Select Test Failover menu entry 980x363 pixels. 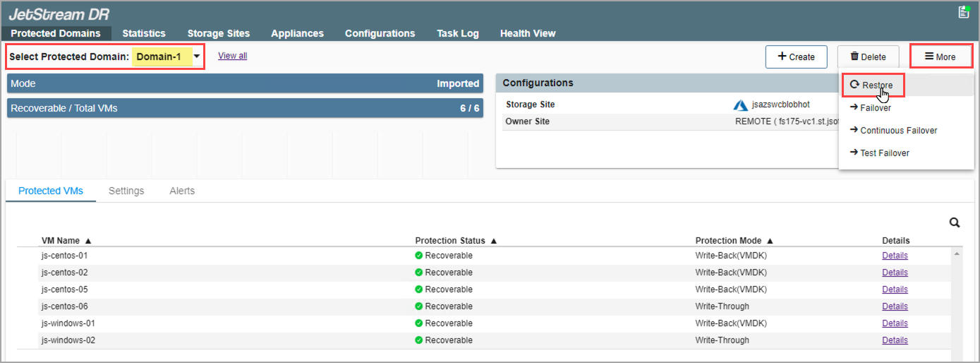tap(884, 153)
